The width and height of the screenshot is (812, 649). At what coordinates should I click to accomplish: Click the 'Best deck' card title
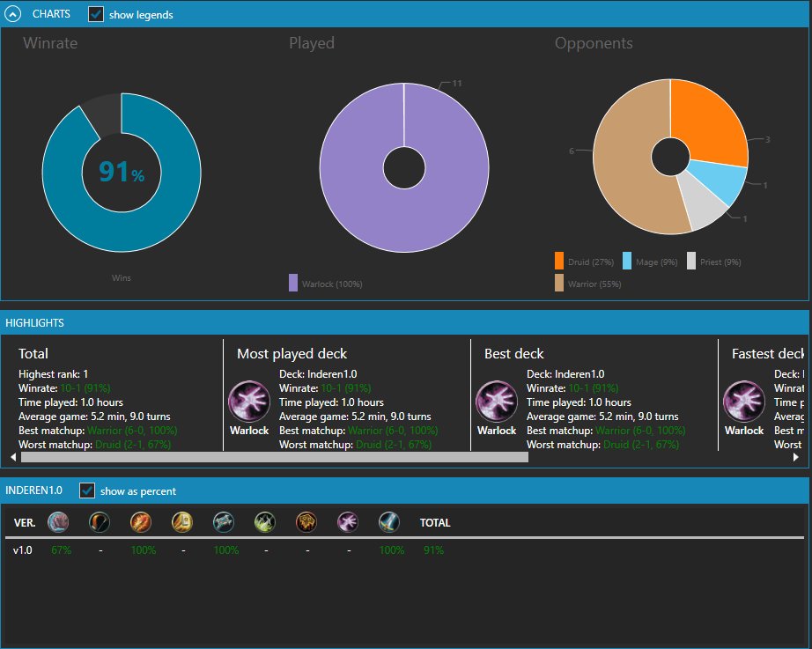(513, 354)
